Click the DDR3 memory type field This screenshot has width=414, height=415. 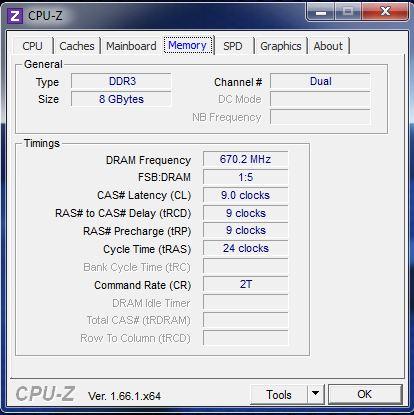click(121, 81)
